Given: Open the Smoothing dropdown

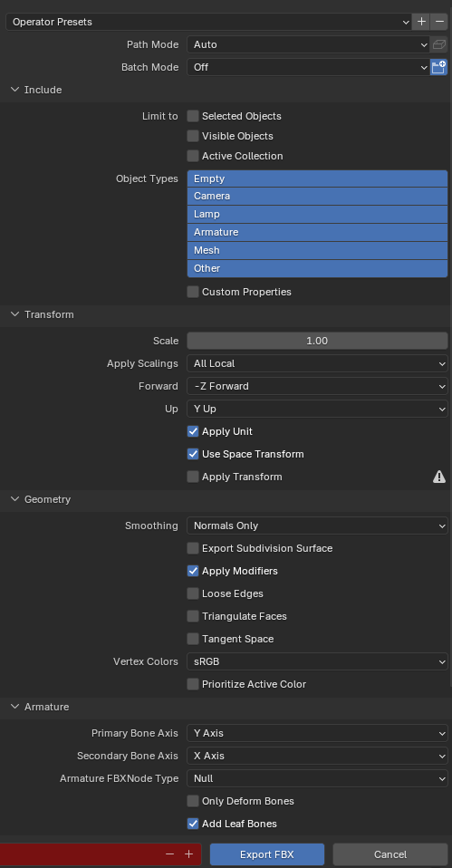Looking at the screenshot, I should point(317,526).
